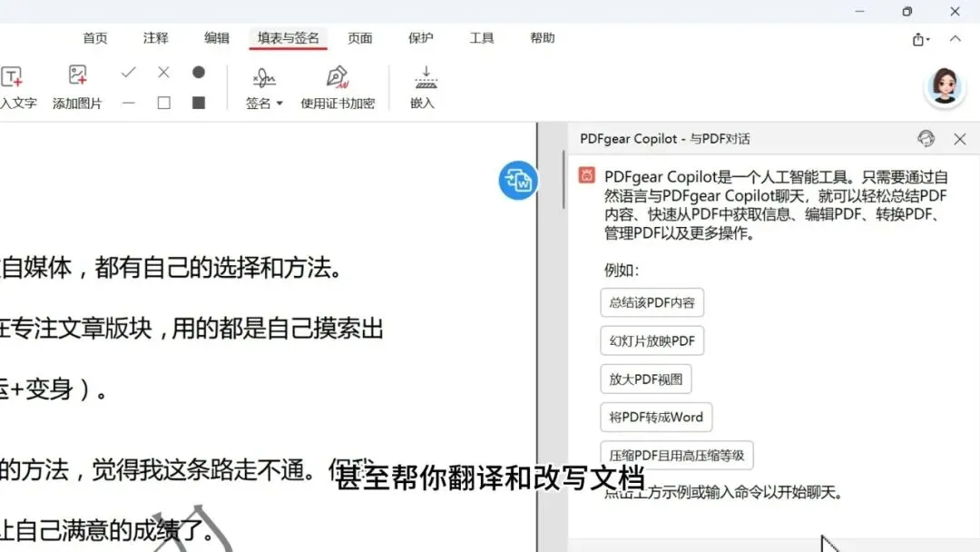
Task: Open the share export icon menu
Action: pos(921,39)
